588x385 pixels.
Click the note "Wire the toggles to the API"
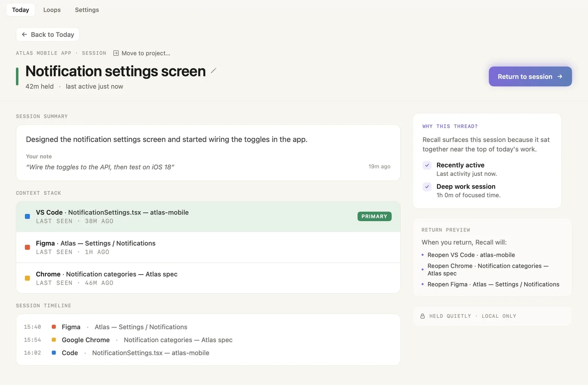[100, 167]
